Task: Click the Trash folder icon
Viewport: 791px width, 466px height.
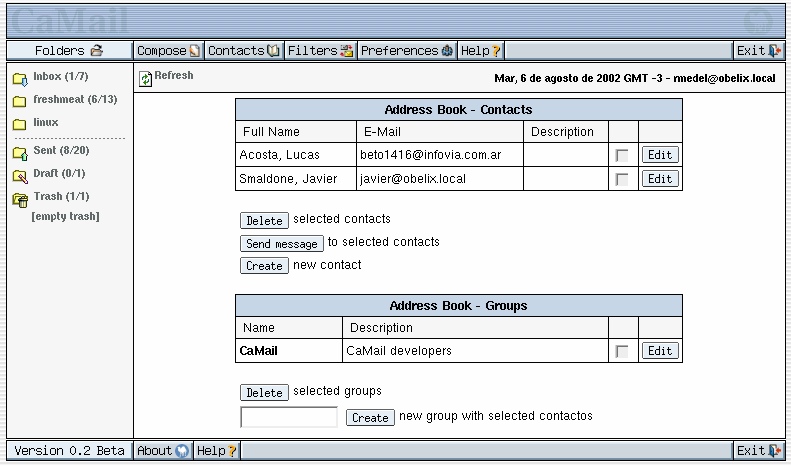Action: [19, 199]
